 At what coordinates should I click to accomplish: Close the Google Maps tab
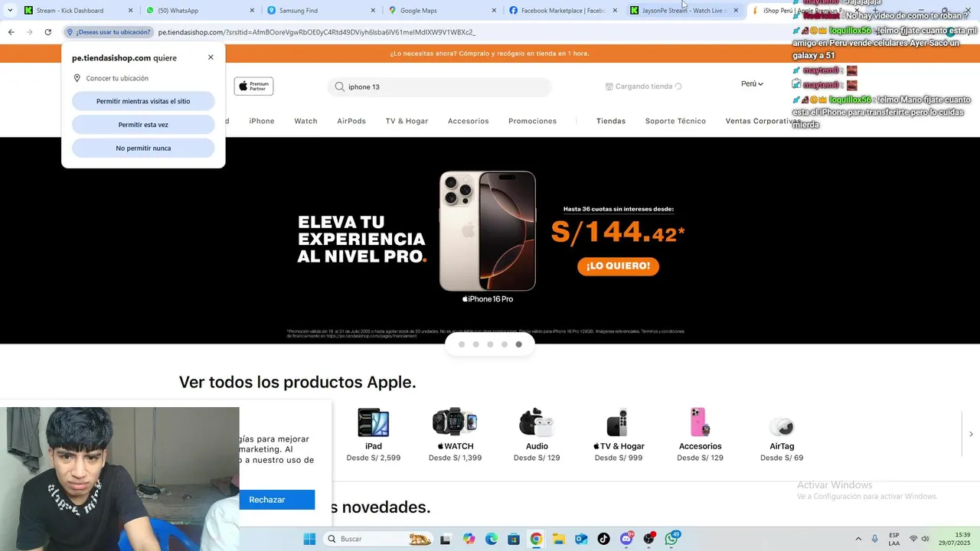click(x=494, y=11)
